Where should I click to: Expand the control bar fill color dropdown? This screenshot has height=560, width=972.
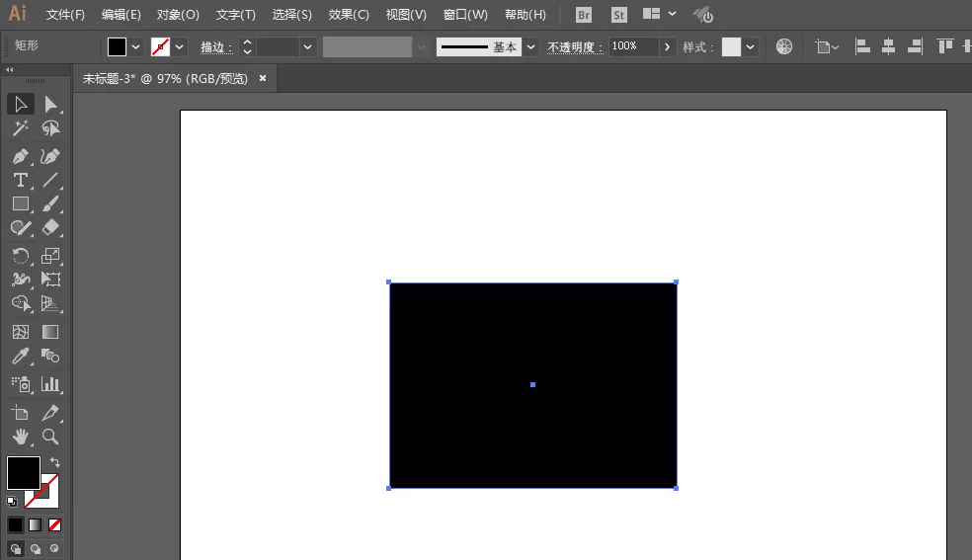click(135, 47)
